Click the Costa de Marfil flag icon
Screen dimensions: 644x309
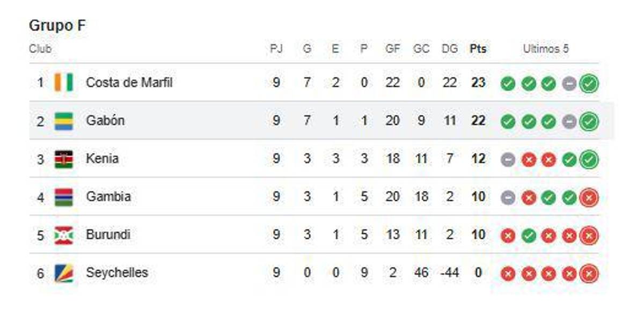point(64,83)
